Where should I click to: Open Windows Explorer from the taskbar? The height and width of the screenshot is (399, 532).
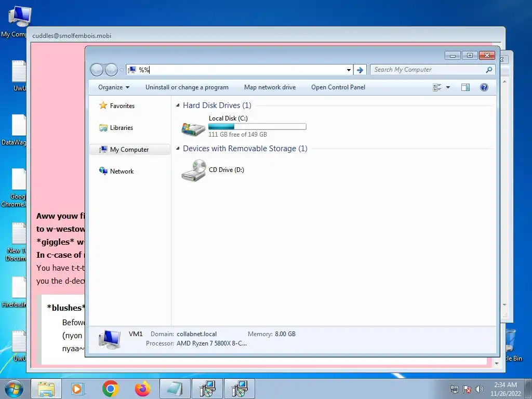coord(46,389)
